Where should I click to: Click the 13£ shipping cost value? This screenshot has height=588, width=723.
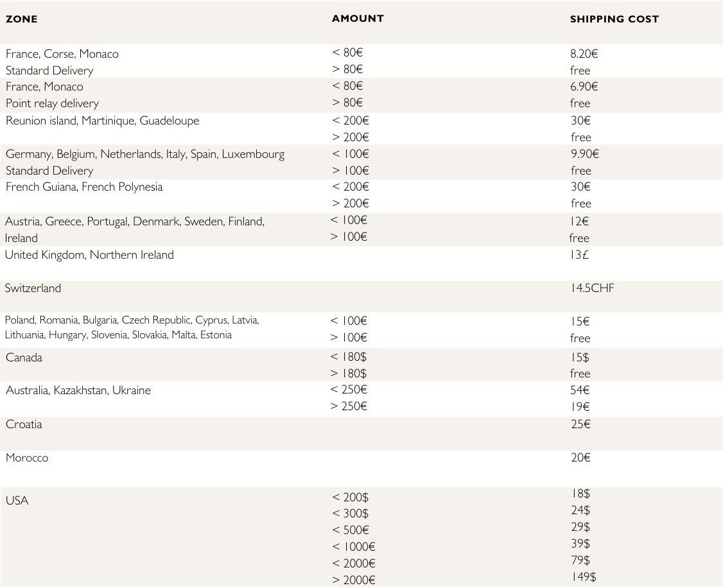[x=579, y=255]
